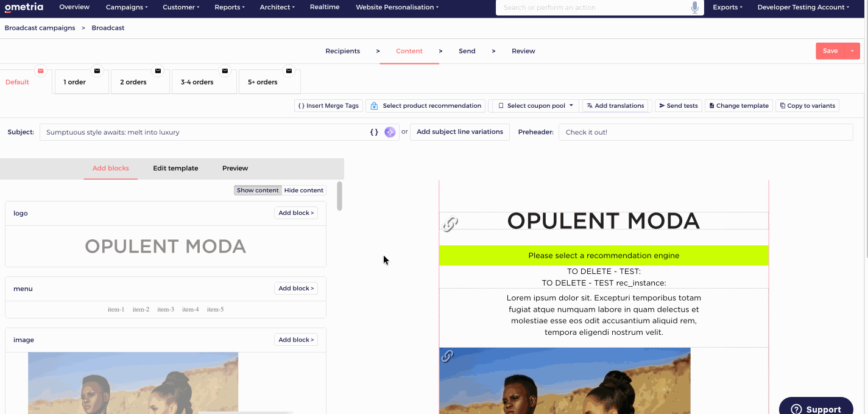
Task: Click the Save button
Action: [830, 51]
